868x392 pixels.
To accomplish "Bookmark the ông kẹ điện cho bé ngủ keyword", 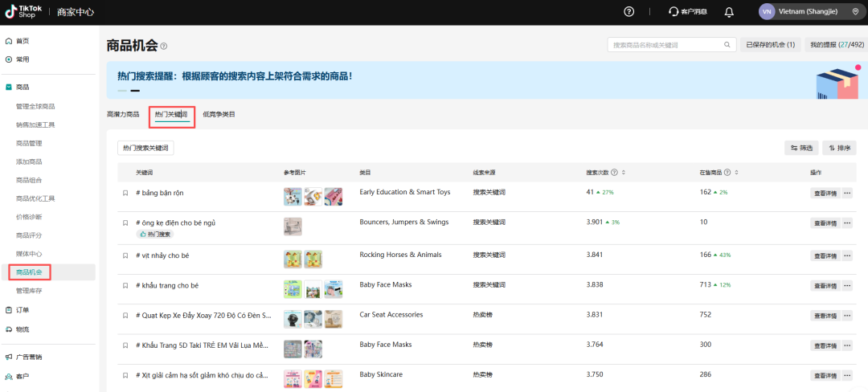I will pos(125,223).
